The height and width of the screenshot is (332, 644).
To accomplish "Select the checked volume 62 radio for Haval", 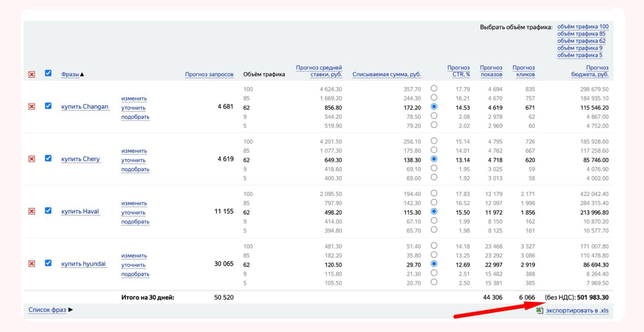I will click(434, 211).
